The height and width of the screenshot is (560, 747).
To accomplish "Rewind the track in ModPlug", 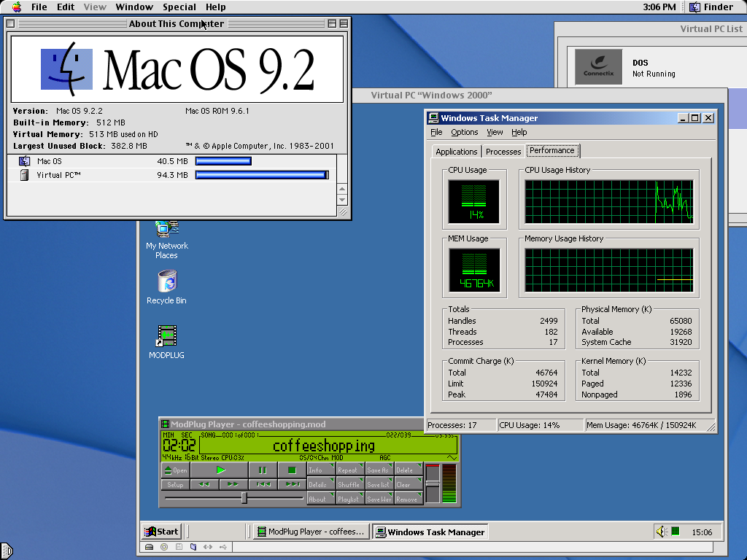I will pos(204,484).
